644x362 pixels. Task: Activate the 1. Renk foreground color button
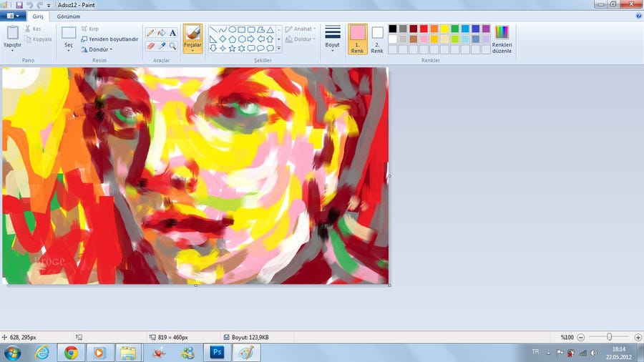coord(357,39)
